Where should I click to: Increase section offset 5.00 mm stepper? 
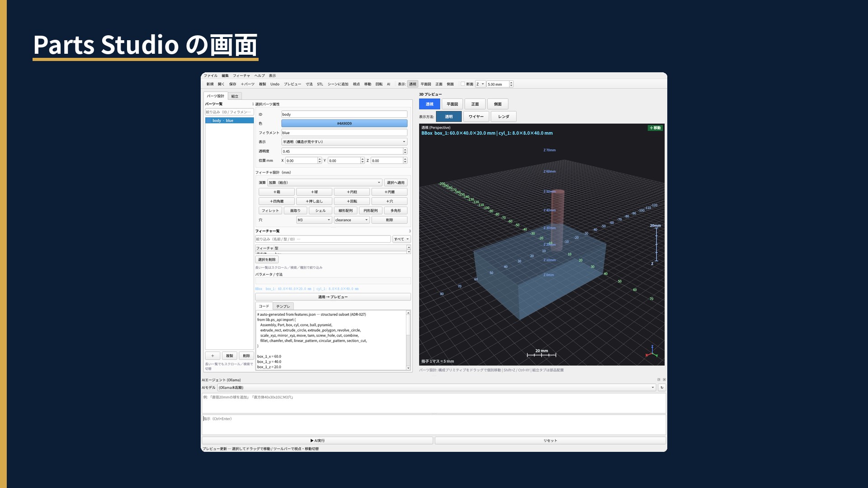click(x=511, y=83)
